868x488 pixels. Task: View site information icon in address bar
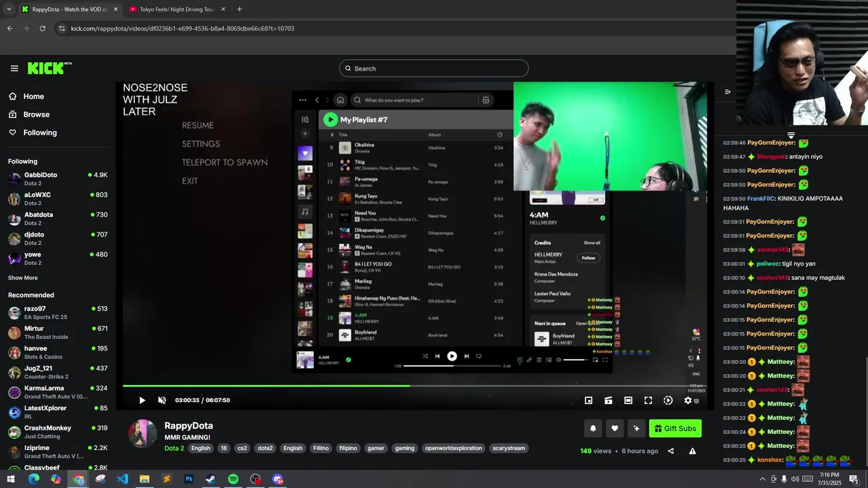tap(62, 28)
